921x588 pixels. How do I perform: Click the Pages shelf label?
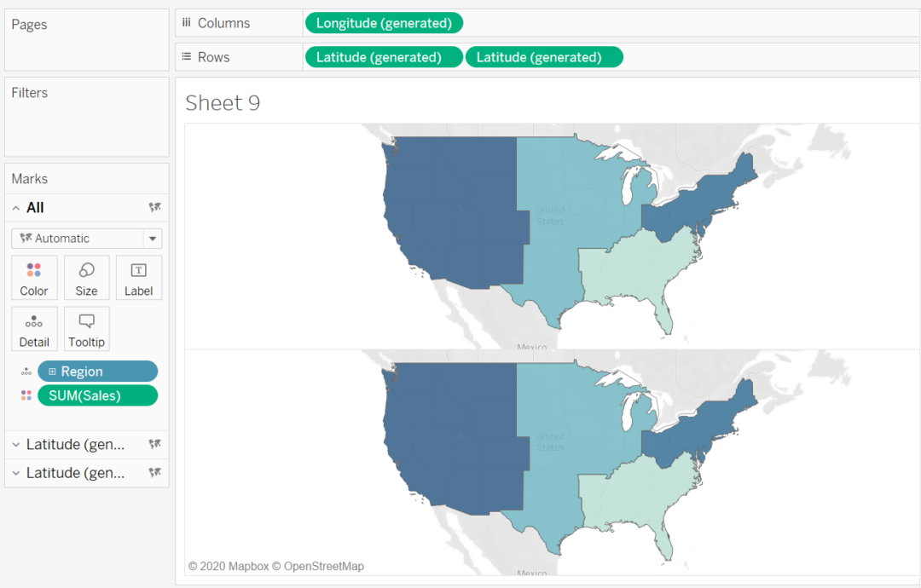[29, 25]
